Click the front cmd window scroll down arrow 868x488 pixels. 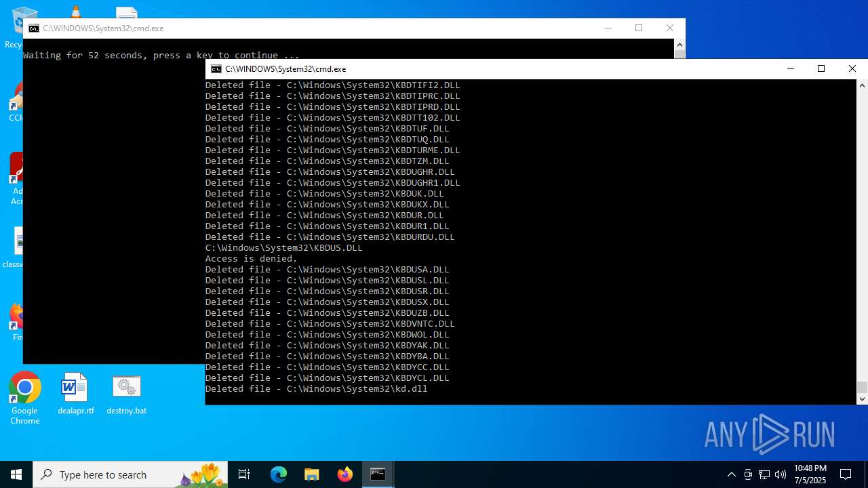[862, 399]
